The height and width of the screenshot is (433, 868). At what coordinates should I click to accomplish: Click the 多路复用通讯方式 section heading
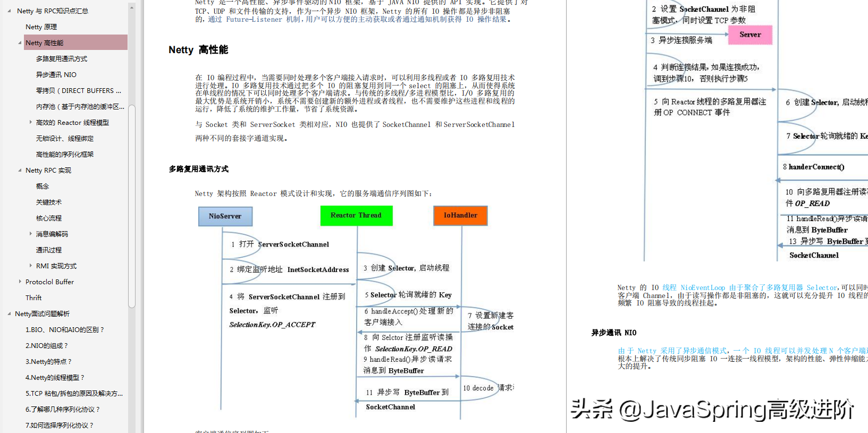point(198,169)
